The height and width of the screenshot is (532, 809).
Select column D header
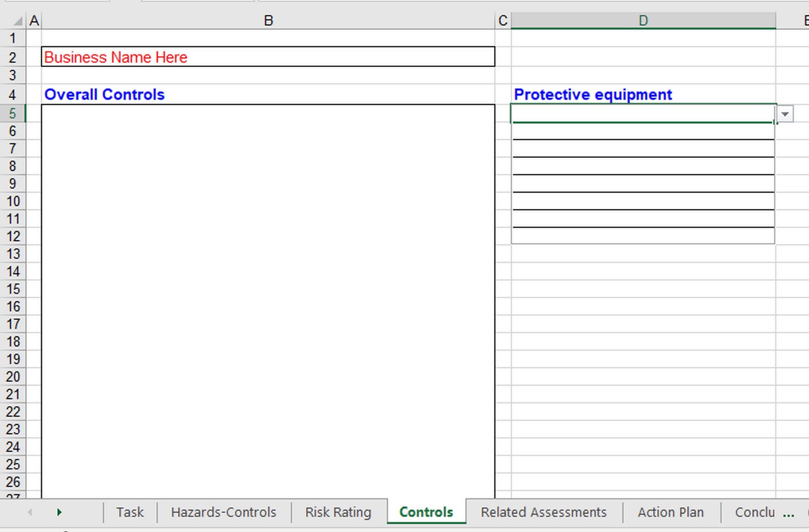click(643, 20)
